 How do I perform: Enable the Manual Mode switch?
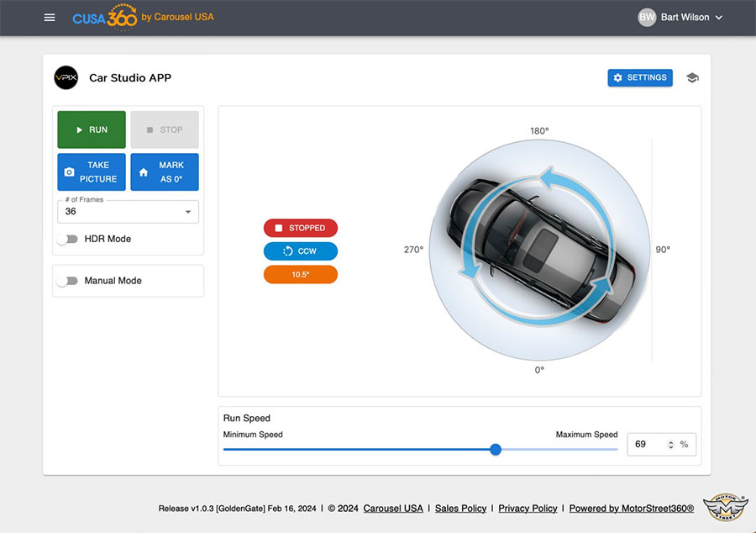point(67,281)
